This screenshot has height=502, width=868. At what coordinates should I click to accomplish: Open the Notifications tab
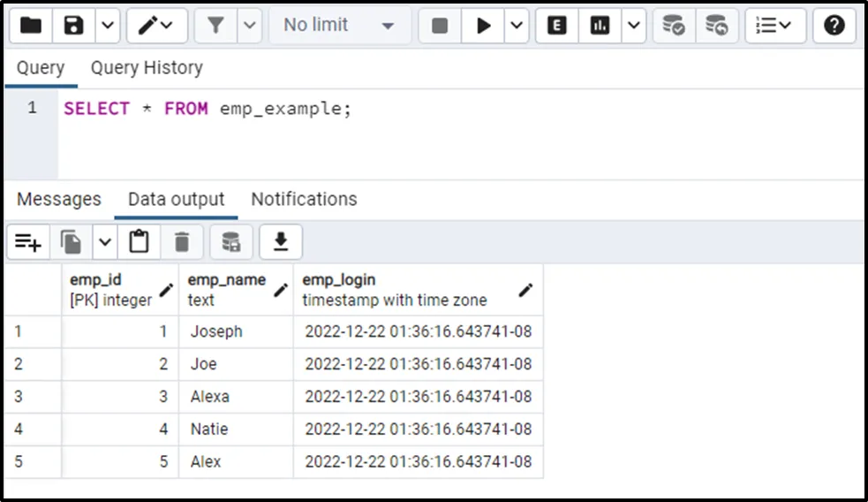(x=304, y=199)
